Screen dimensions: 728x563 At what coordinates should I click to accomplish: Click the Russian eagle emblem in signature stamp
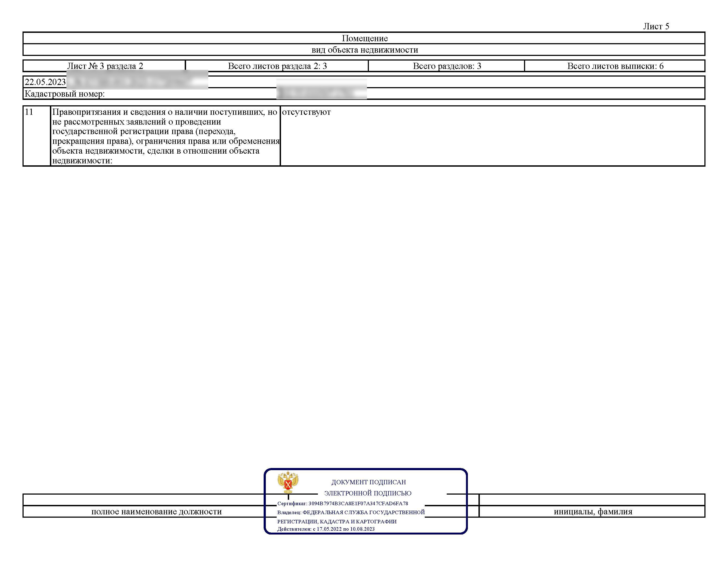point(288,482)
